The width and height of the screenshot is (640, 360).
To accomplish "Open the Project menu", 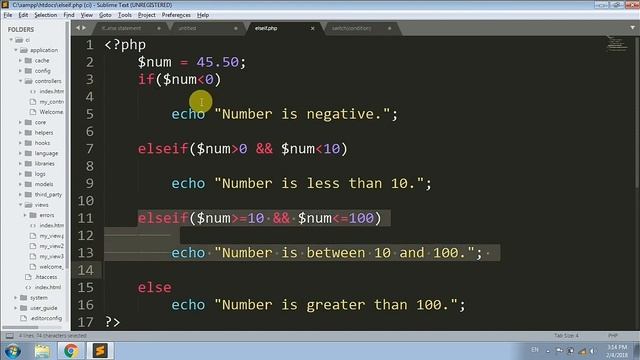I will [147, 15].
